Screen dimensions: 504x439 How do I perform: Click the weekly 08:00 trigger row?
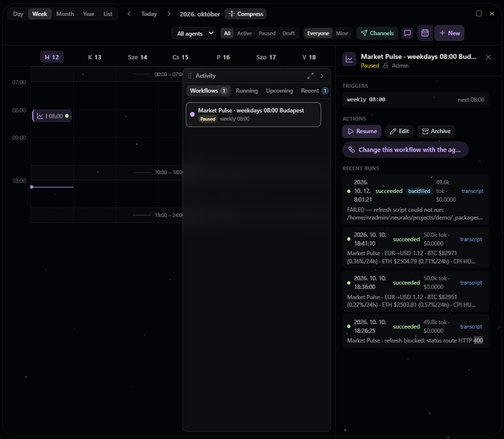(415, 99)
